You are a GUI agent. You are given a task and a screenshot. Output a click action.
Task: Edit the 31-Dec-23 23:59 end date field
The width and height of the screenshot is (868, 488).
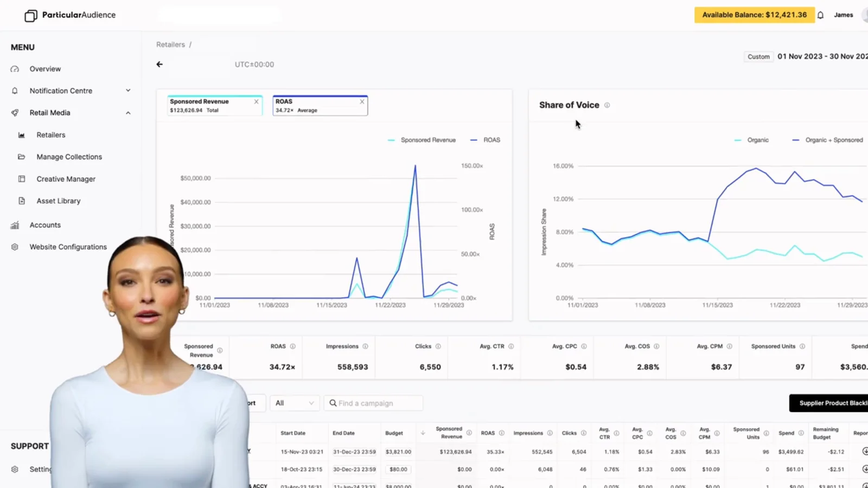point(354,452)
